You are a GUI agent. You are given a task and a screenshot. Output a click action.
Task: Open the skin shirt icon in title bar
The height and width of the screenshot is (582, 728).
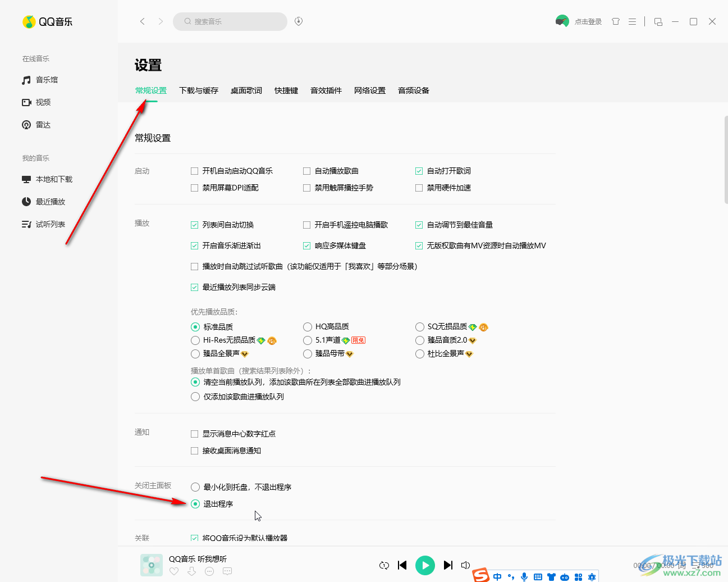coord(616,21)
